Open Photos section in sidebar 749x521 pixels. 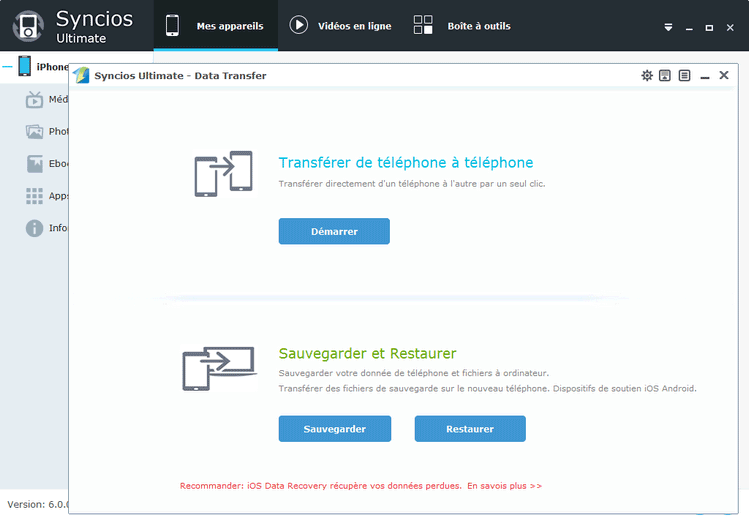click(47, 131)
